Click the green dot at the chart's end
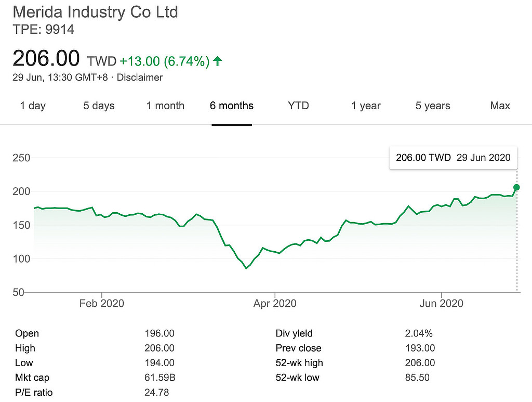This screenshot has width=532, height=402. (x=516, y=187)
